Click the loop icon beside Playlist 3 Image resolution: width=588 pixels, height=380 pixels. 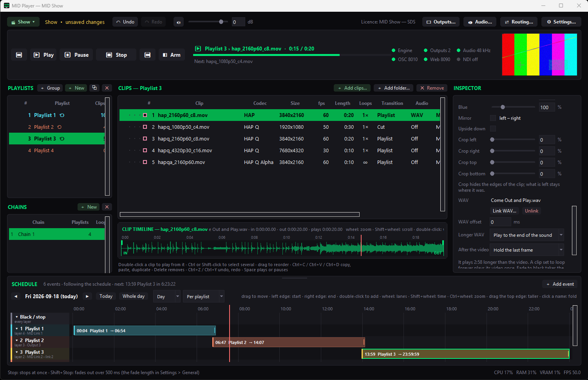pos(62,139)
